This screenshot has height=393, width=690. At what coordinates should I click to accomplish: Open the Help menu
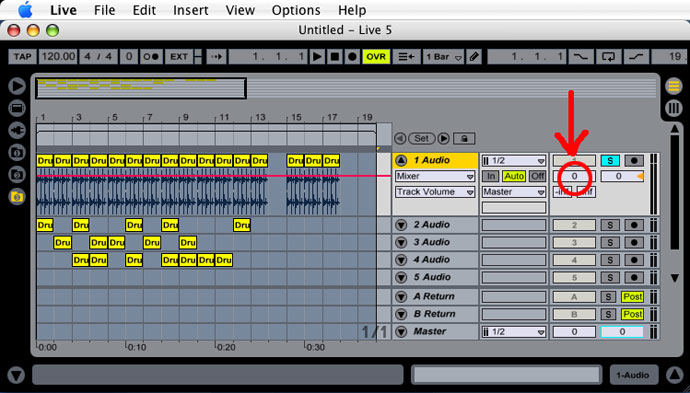(x=352, y=10)
